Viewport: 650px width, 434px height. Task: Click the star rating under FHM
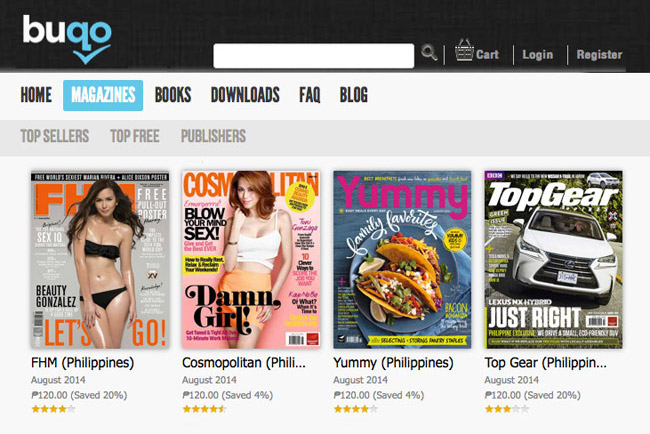(x=53, y=410)
